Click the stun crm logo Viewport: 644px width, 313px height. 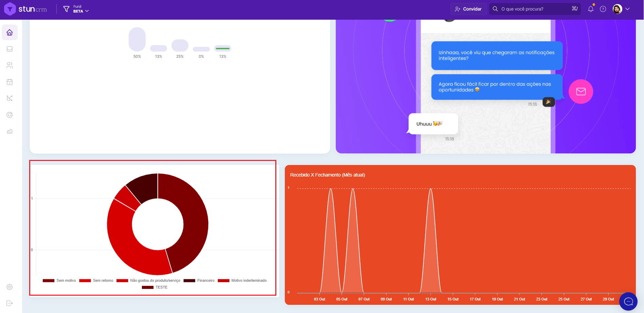(25, 9)
